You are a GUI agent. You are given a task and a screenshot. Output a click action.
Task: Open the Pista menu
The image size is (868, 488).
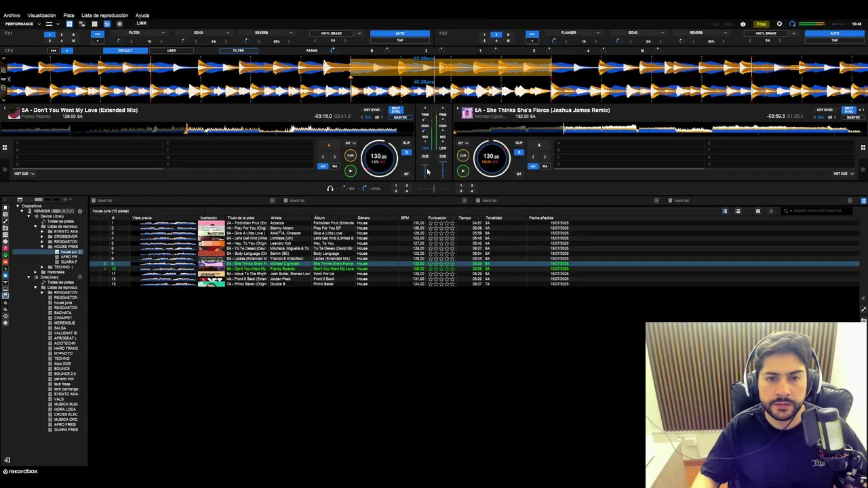pos(68,15)
